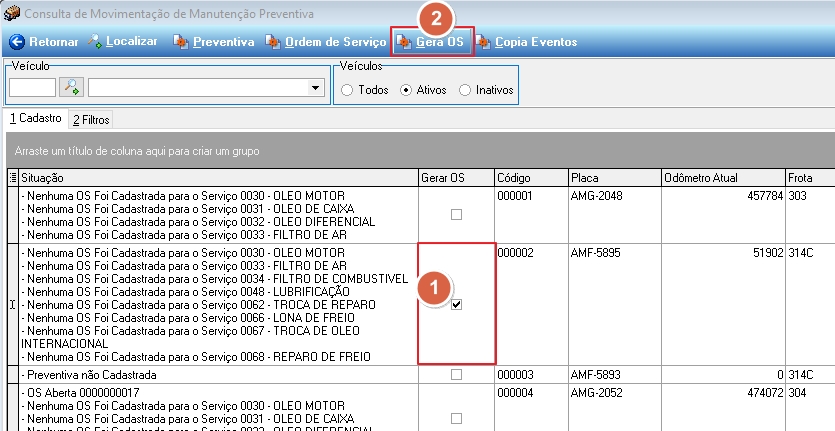This screenshot has width=835, height=431.
Task: Sort by the Código column header
Action: coord(531,178)
